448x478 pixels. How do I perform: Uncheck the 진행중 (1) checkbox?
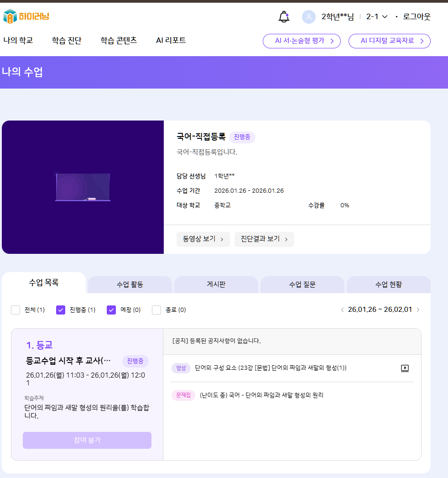pyautogui.click(x=61, y=310)
